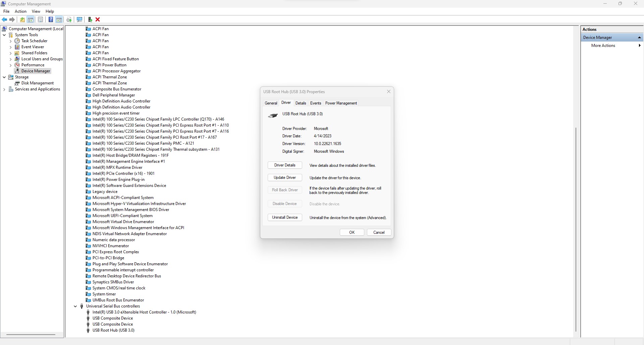Collapse Universal Serial Bus controllers category
The width and height of the screenshot is (644, 345).
click(75, 306)
